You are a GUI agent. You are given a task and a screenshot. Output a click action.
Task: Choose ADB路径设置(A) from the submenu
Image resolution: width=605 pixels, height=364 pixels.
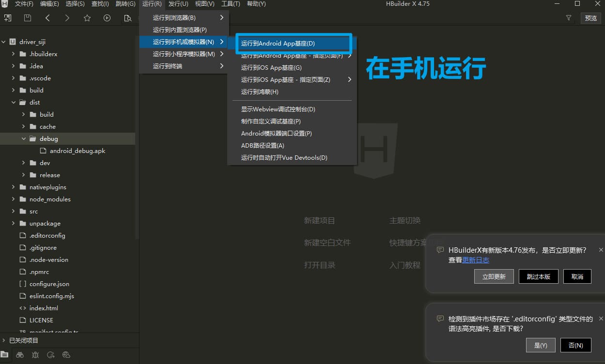pyautogui.click(x=263, y=146)
